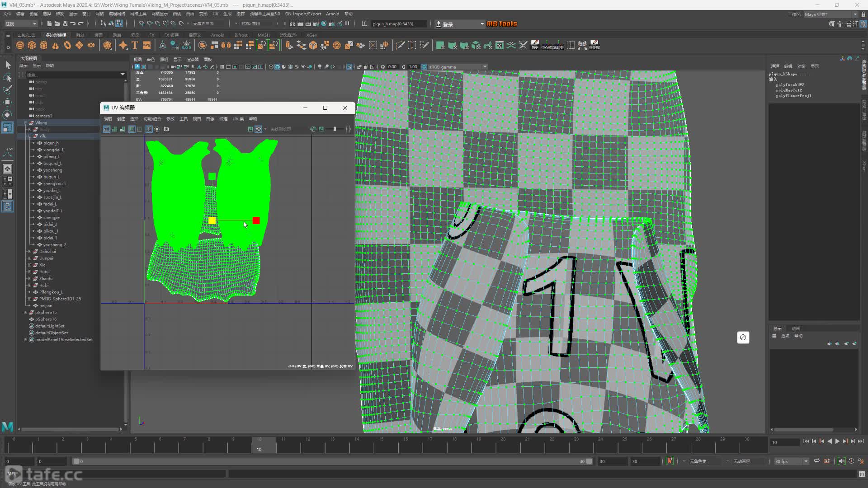Create a polygon plane from the shelf
This screenshot has width=868, height=488.
point(79,45)
